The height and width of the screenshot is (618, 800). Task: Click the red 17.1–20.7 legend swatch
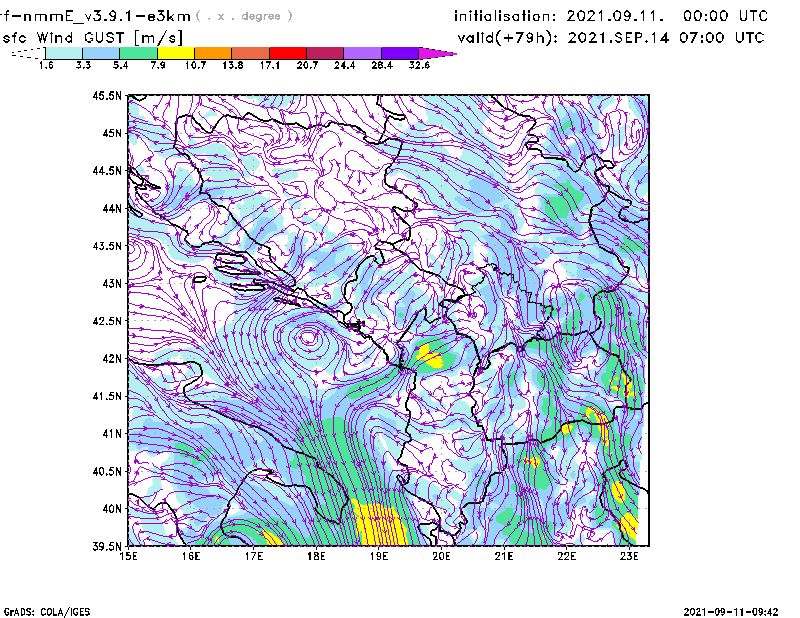(288, 53)
